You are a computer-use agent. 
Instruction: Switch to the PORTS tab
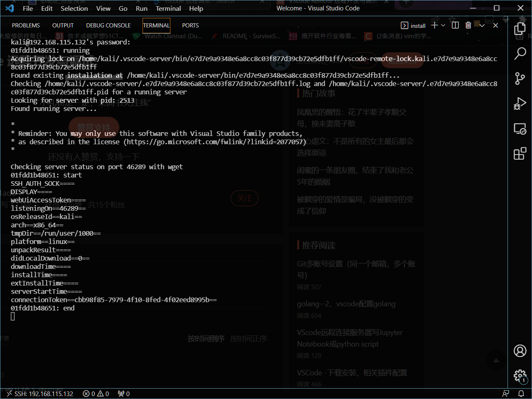click(190, 25)
